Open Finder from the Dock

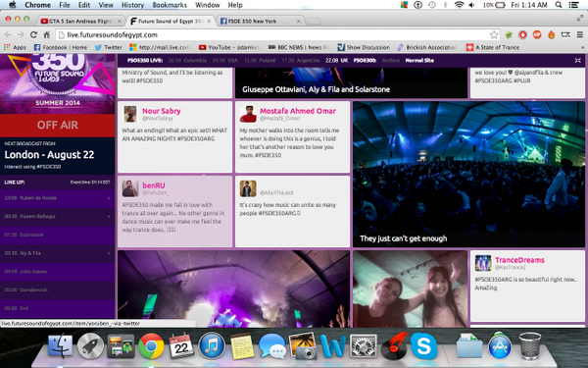pos(61,345)
